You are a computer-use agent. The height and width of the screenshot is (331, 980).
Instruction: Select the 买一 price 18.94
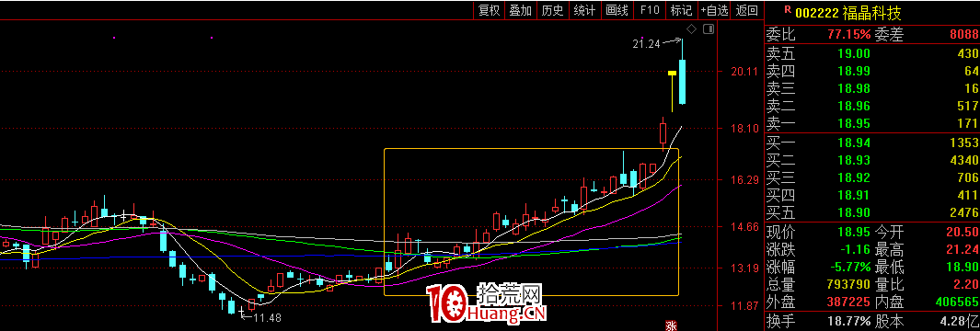point(853,143)
